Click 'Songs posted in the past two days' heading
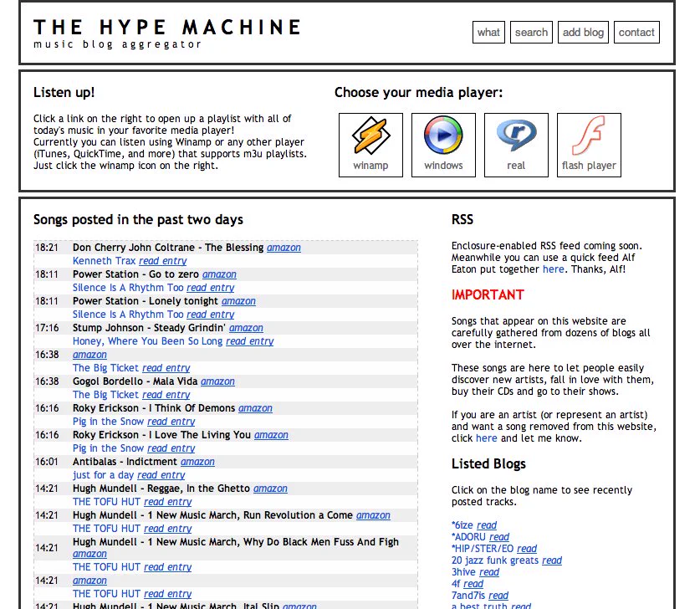Screen dimensions: 700x609 [x=138, y=220]
